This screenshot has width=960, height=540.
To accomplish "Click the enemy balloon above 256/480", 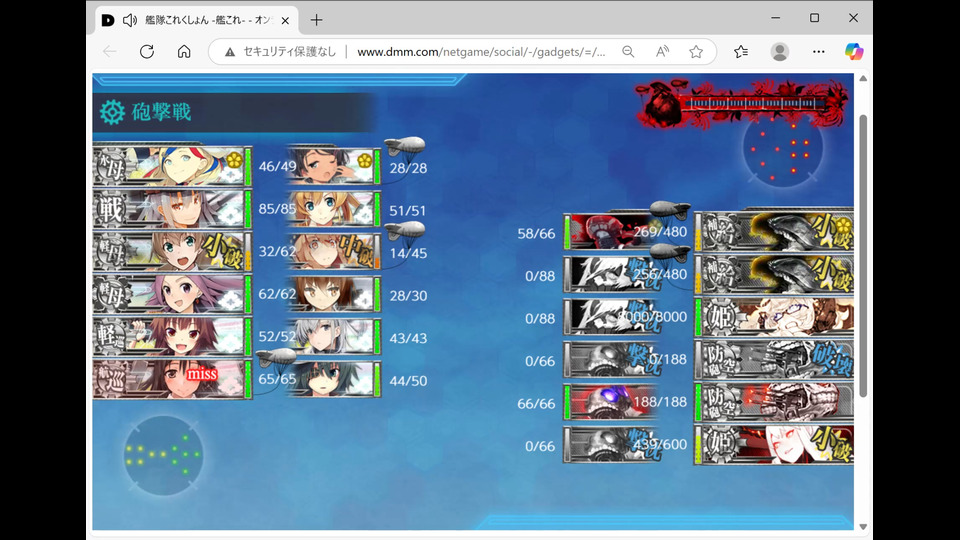I will coord(670,252).
